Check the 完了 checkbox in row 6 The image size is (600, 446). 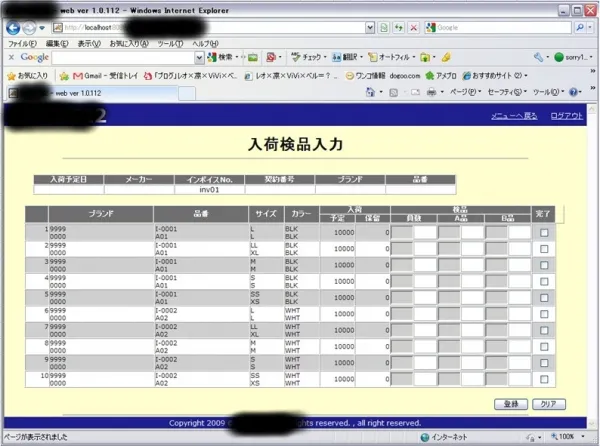click(544, 314)
